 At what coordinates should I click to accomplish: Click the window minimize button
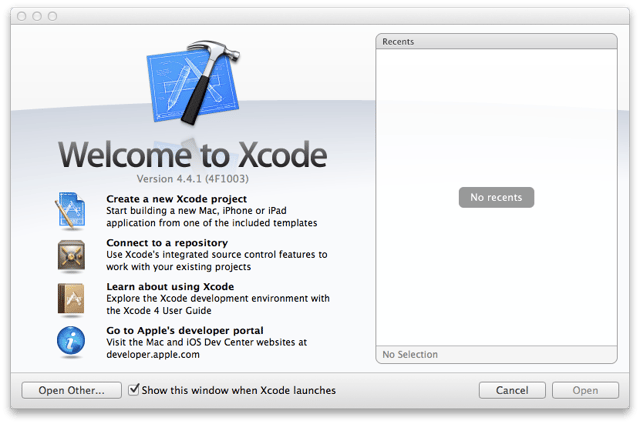37,16
